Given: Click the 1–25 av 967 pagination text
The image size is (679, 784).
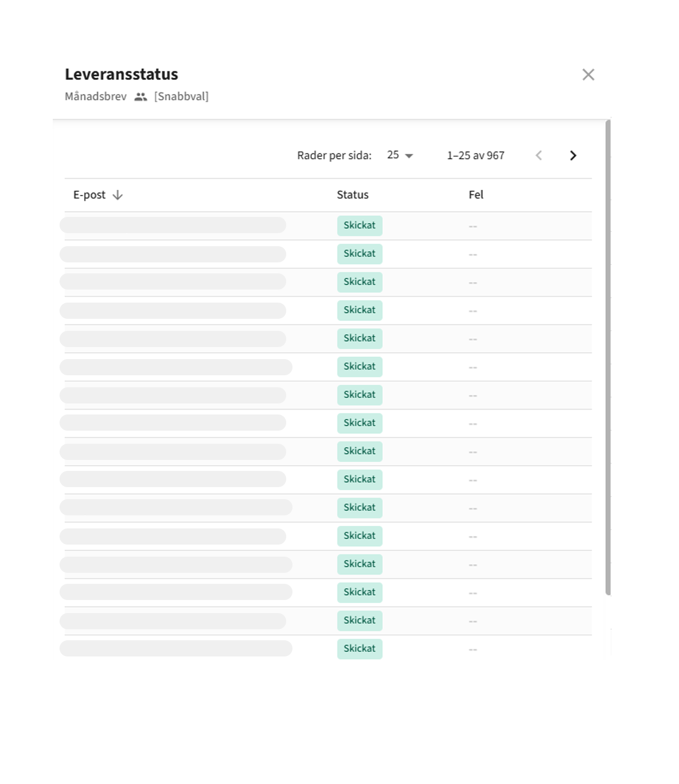Looking at the screenshot, I should click(475, 155).
